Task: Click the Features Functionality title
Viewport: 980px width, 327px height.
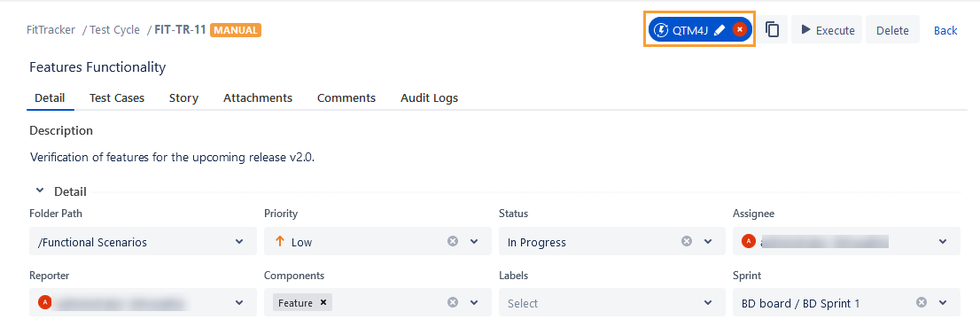Action: (97, 66)
